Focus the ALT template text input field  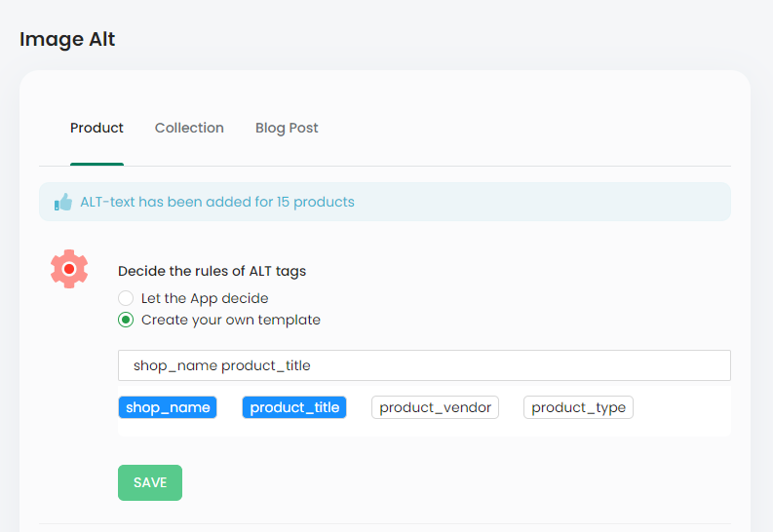click(424, 365)
